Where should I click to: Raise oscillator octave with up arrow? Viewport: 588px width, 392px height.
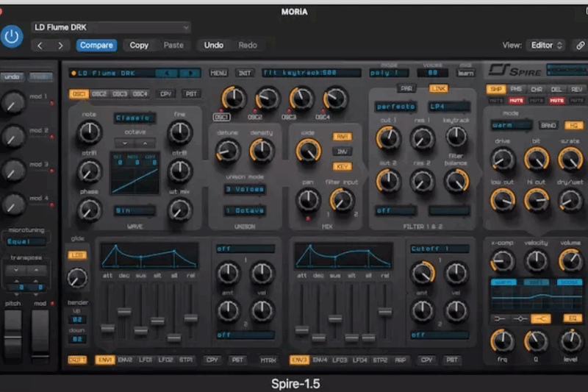[145, 143]
